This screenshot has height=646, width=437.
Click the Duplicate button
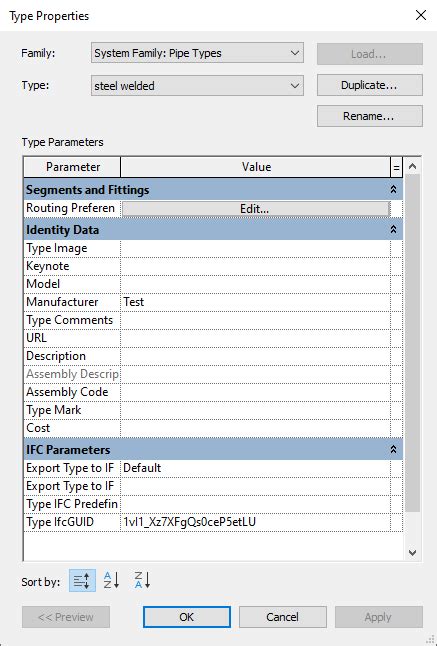click(370, 85)
